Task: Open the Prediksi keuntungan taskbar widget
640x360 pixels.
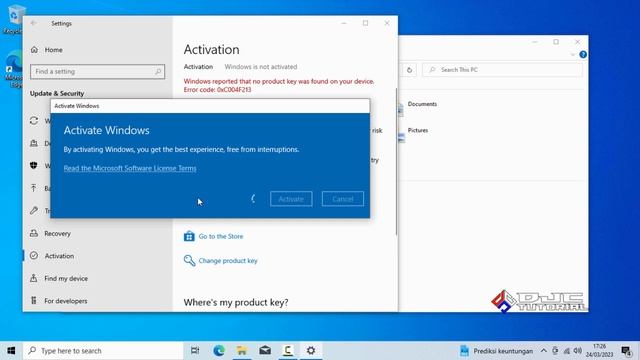Action: pyautogui.click(x=496, y=351)
